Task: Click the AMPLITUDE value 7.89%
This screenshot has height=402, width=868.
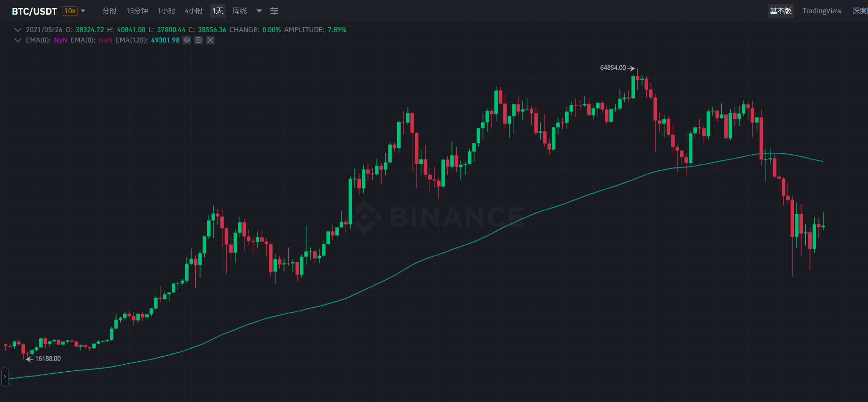Action: click(337, 30)
